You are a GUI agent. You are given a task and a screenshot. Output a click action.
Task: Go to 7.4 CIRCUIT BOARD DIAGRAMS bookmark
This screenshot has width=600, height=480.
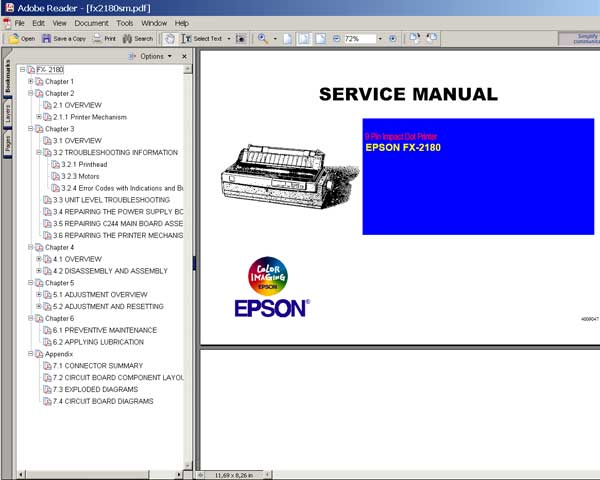(x=103, y=401)
